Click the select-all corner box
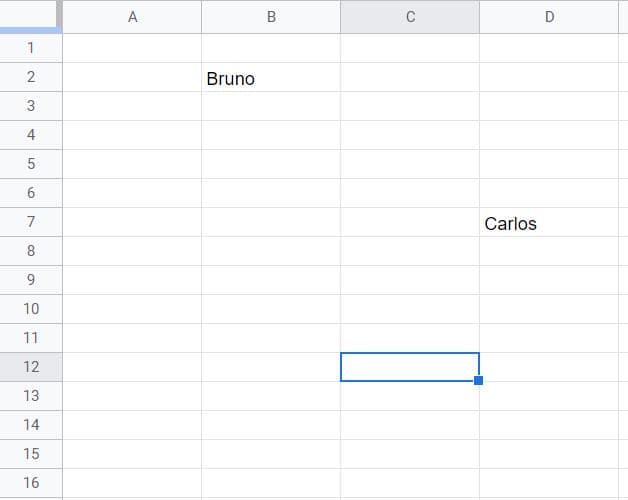The height and width of the screenshot is (500, 628). 29,15
